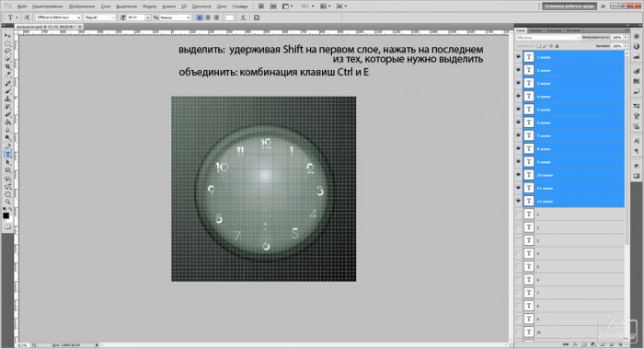Click the text color swatch in options bar
Viewport: 644px width, 349px height.
click(230, 17)
